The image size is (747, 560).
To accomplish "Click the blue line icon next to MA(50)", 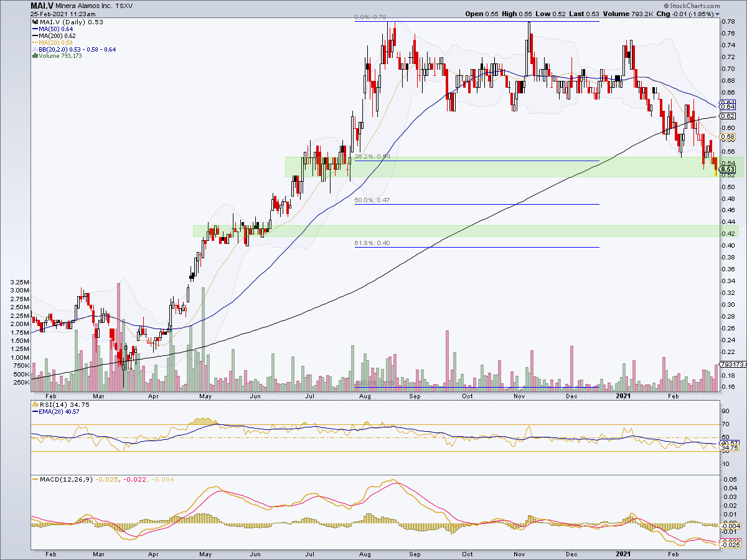I will point(34,29).
